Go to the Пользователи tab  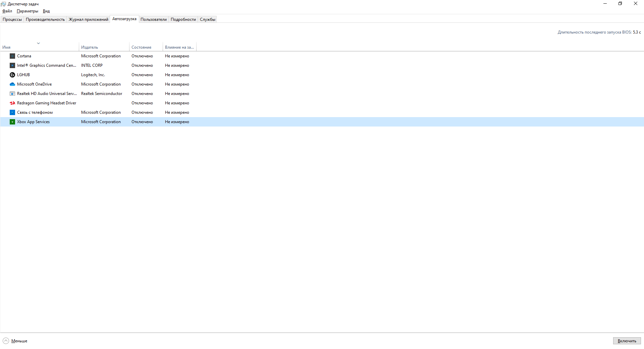pos(154,19)
